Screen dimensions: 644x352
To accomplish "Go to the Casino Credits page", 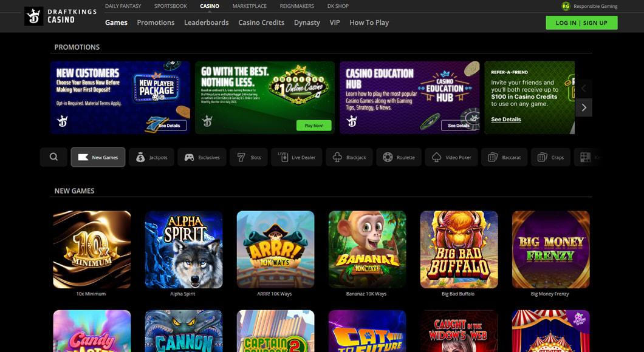I will pyautogui.click(x=261, y=22).
